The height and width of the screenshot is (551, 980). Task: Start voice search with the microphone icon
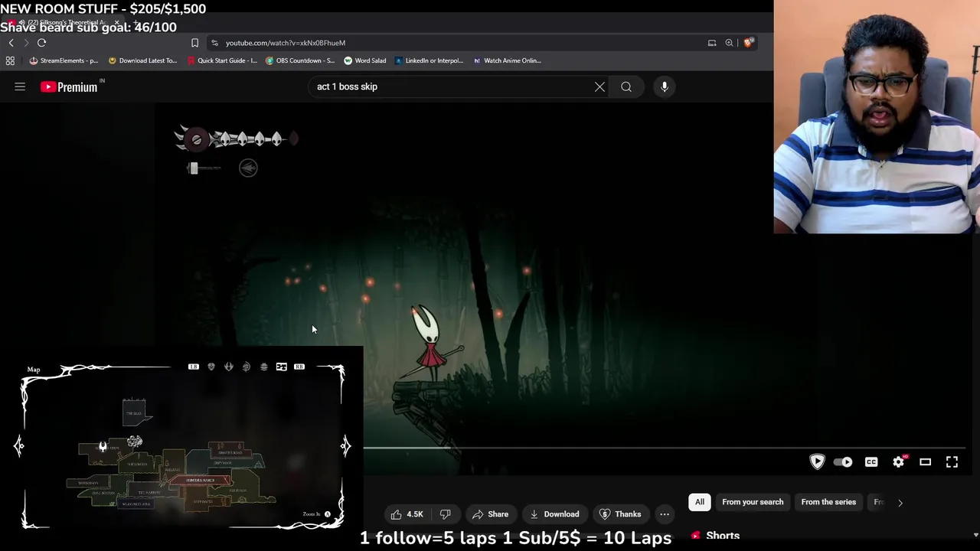tap(665, 87)
